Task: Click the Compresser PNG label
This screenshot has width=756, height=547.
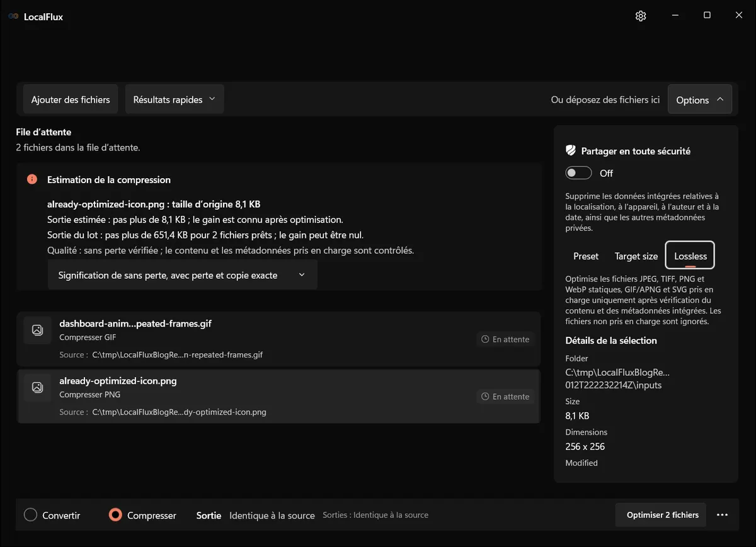Action: click(x=89, y=395)
